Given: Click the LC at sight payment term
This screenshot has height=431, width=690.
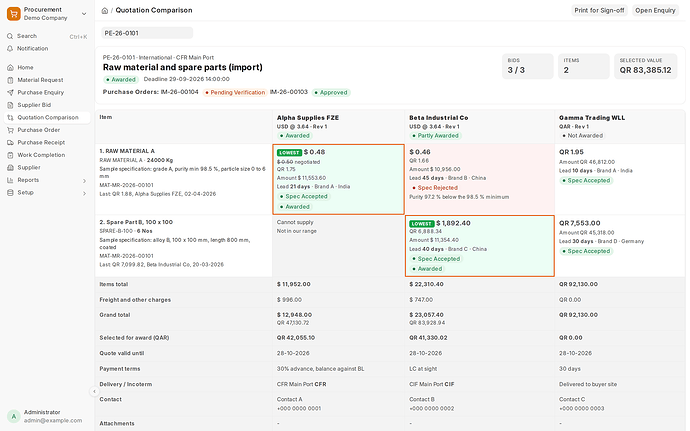Looking at the screenshot, I should point(423,369).
